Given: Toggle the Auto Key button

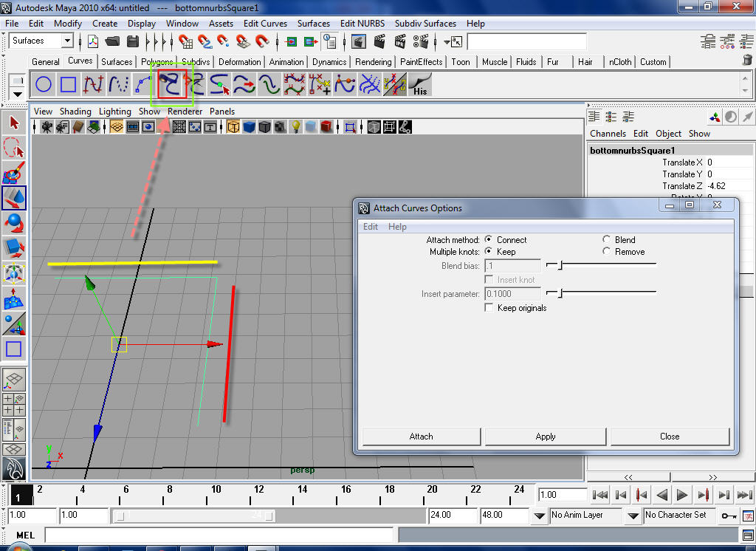Looking at the screenshot, I should coord(728,516).
